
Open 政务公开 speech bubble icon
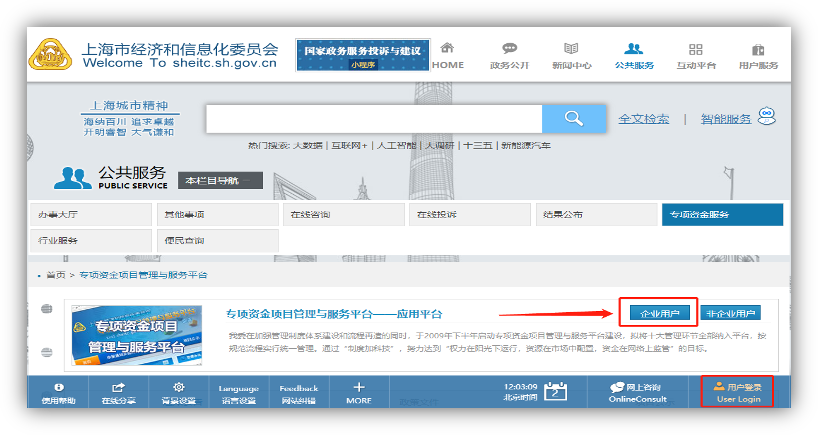click(x=510, y=49)
